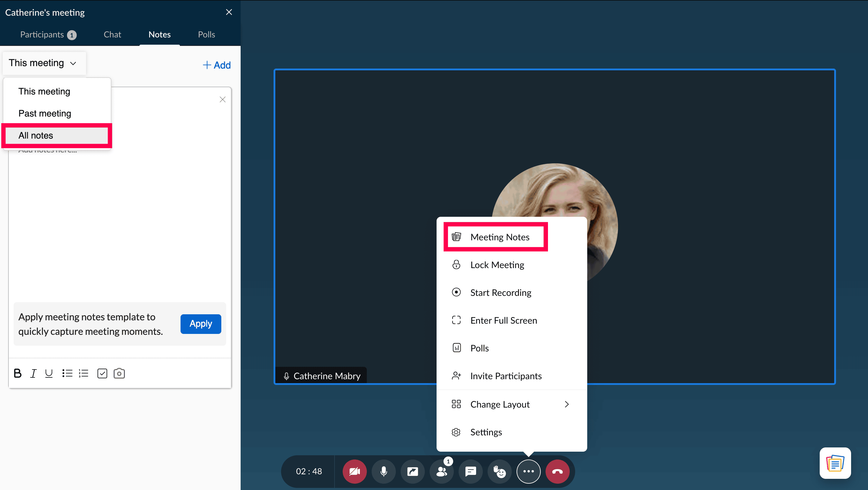Click the floating notes widget icon

pyautogui.click(x=835, y=463)
